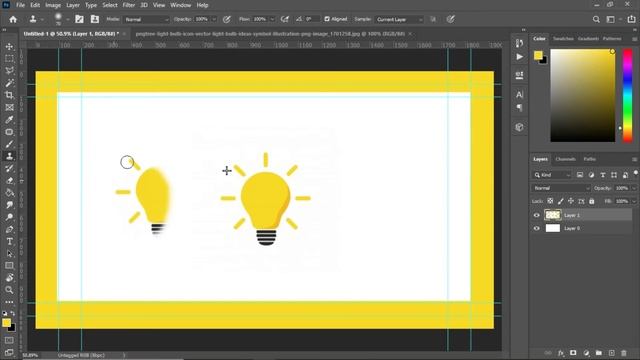
Task: Hide Layer 1 using eye icon
Action: tap(537, 215)
